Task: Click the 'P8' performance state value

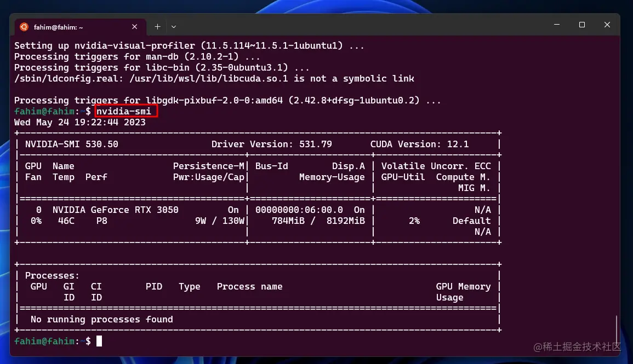Action: (x=102, y=221)
